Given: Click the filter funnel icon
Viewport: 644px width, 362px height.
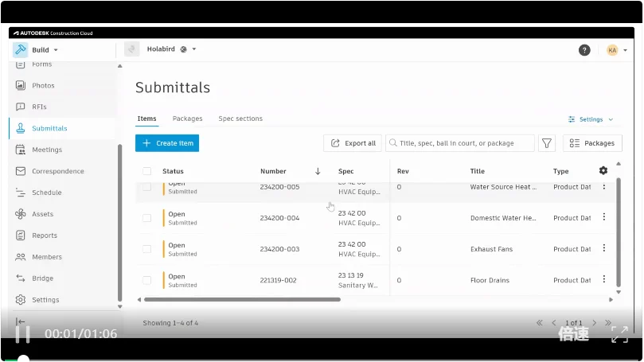Looking at the screenshot, I should pyautogui.click(x=547, y=143).
